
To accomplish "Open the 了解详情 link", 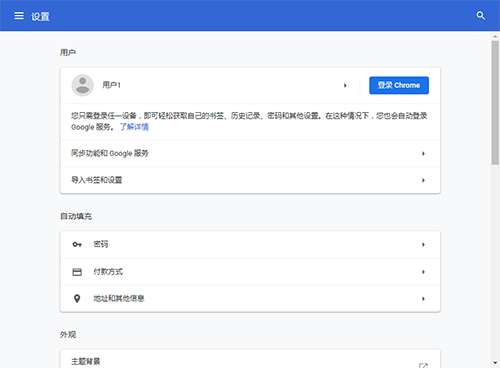I will coord(134,127).
